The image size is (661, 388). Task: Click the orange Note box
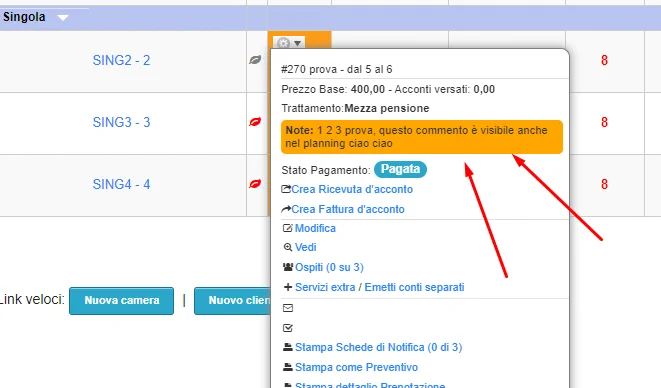click(422, 137)
